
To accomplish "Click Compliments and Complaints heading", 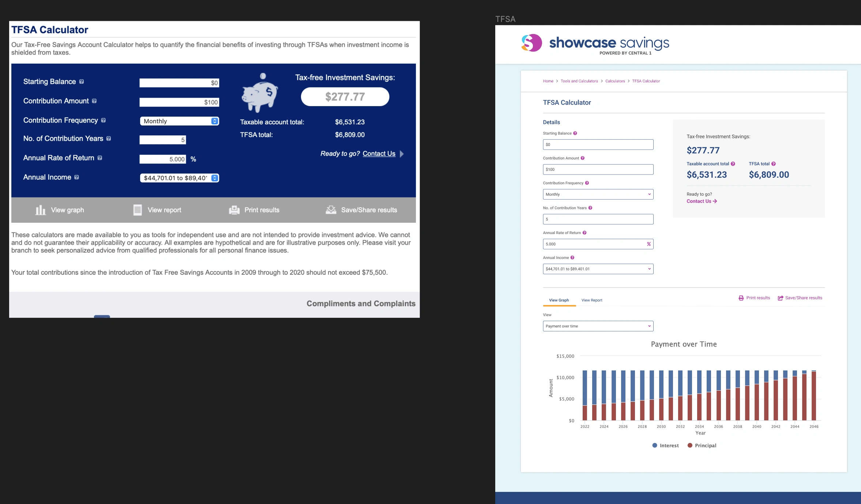I will (361, 304).
